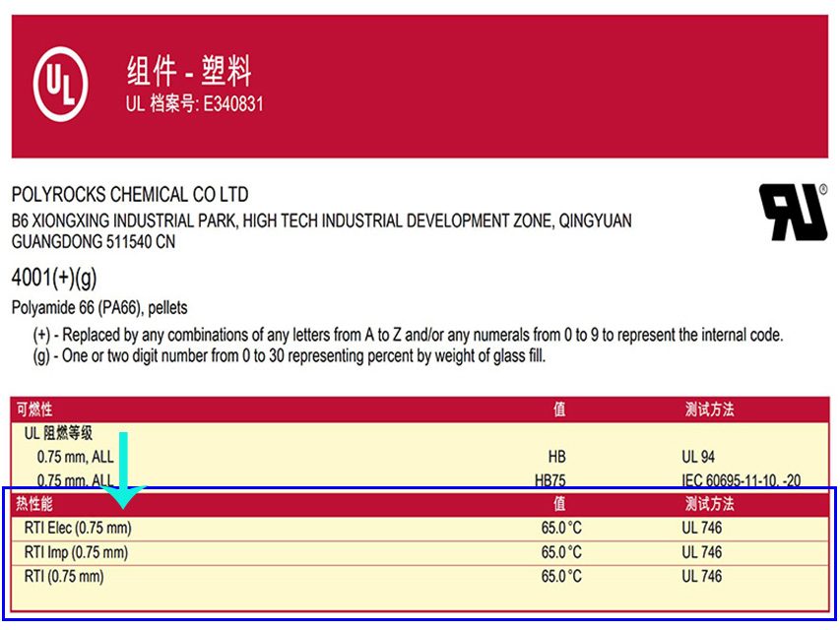Viewport: 840px width, 630px height.
Task: Click the 测试方法 column header in 热性能
Action: point(709,504)
